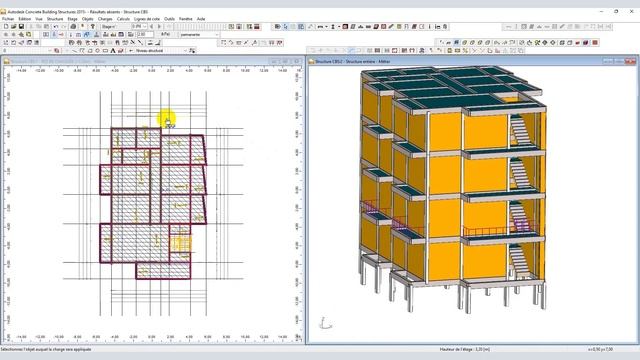Select the text 'A' annotation tool
The width and height of the screenshot is (640, 360).
click(x=113, y=51)
